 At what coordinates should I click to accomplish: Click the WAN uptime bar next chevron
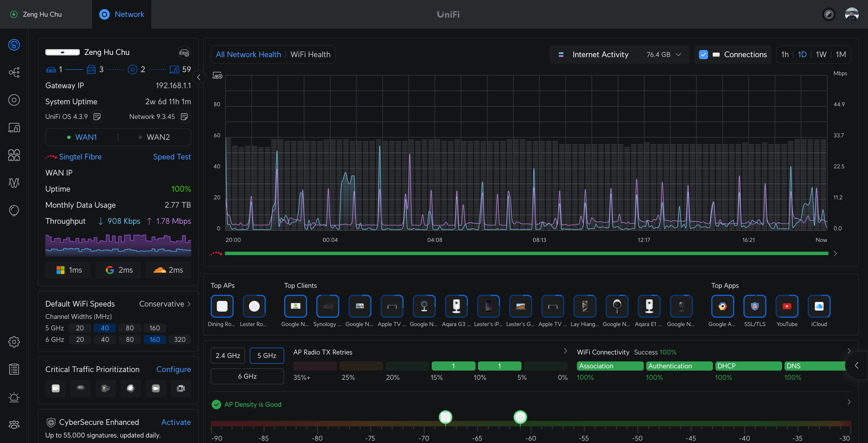pos(836,253)
